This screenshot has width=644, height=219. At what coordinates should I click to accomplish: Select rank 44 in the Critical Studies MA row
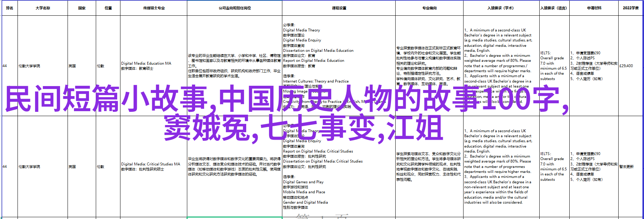coord(10,166)
